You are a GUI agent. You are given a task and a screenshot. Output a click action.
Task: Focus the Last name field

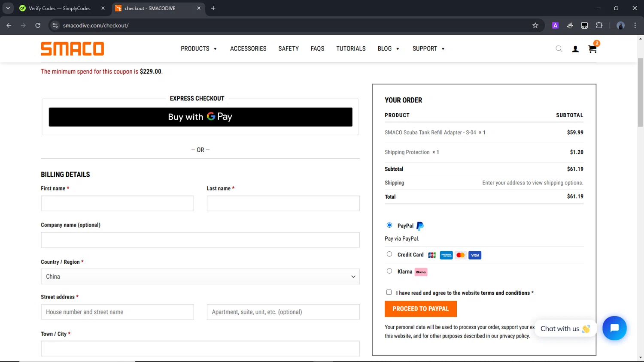pos(283,203)
